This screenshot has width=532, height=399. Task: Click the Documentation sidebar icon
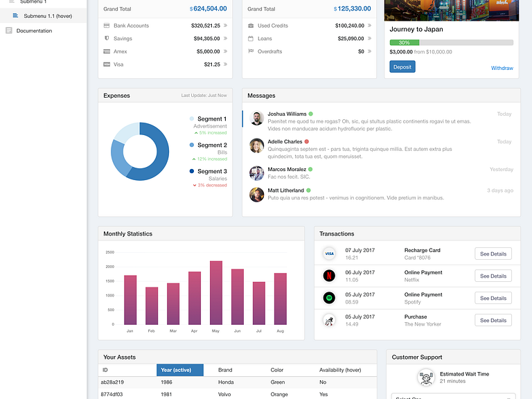9,30
